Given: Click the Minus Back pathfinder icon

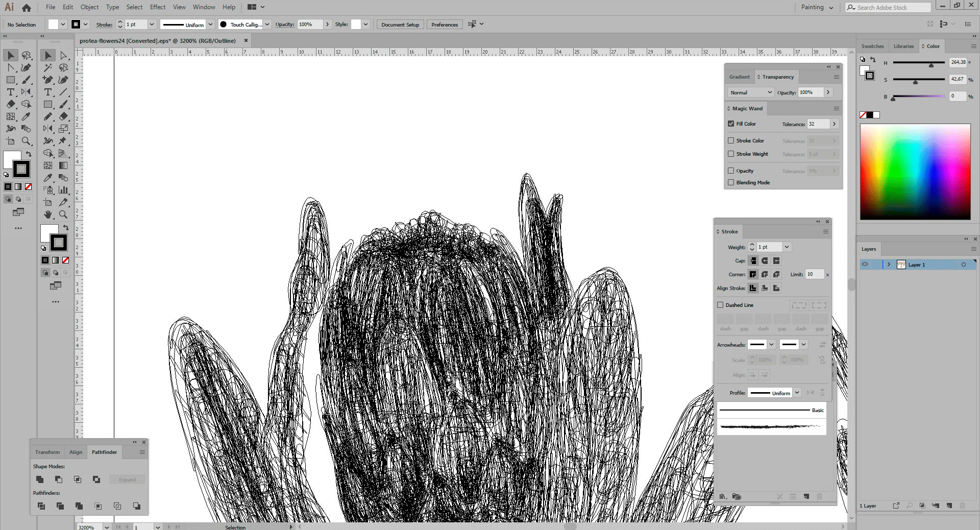Looking at the screenshot, I should (137, 506).
